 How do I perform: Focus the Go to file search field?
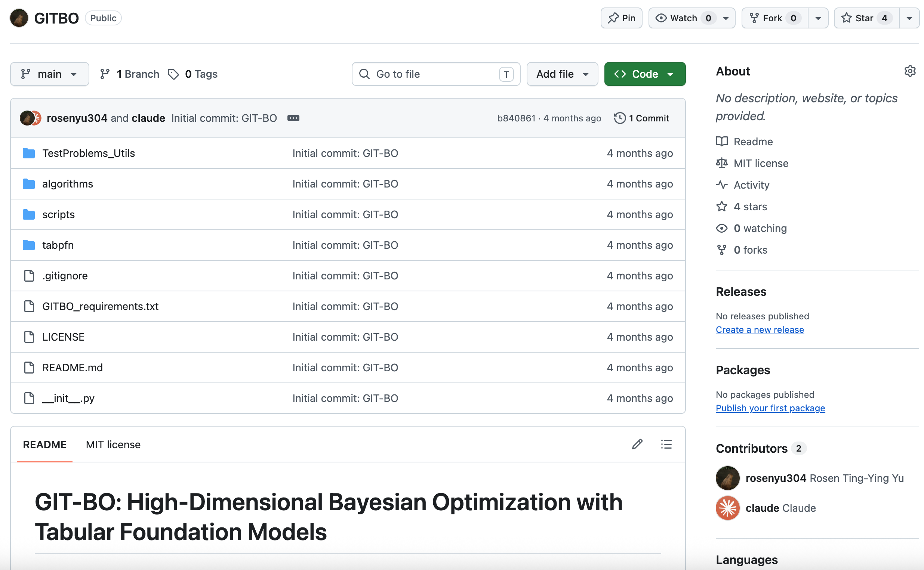click(x=435, y=74)
